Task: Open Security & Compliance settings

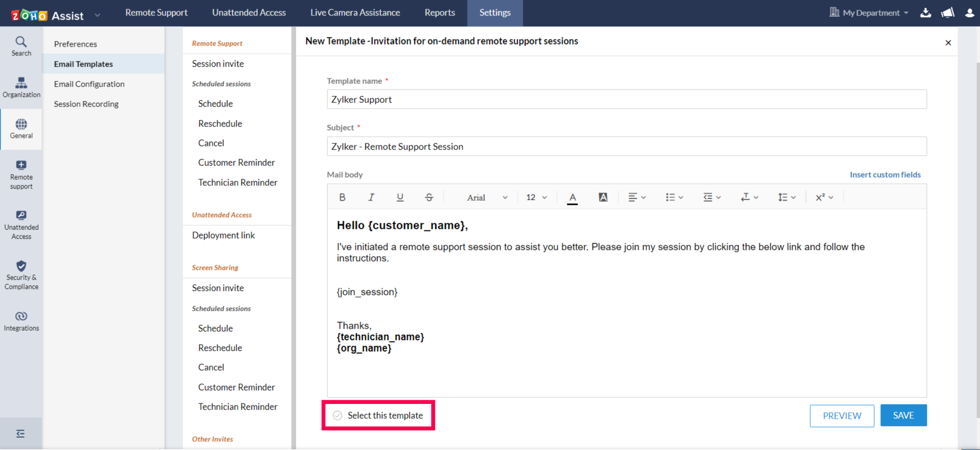Action: click(21, 275)
